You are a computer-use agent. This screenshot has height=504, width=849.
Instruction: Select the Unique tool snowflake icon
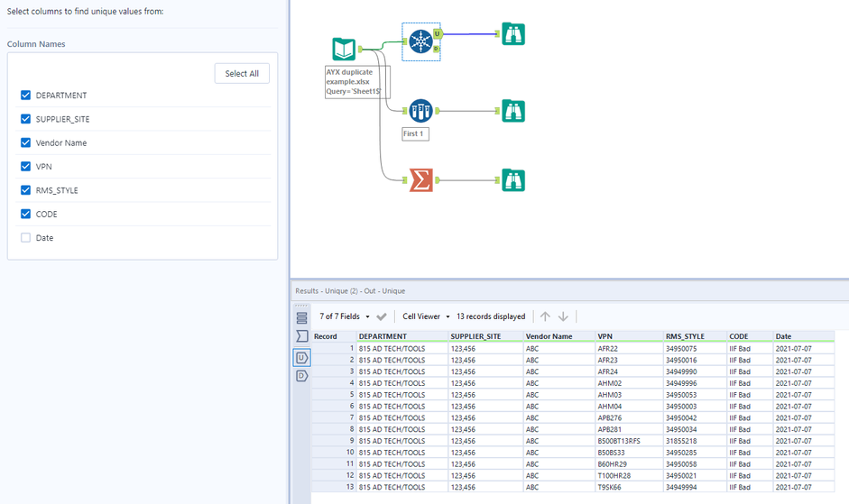pyautogui.click(x=420, y=41)
